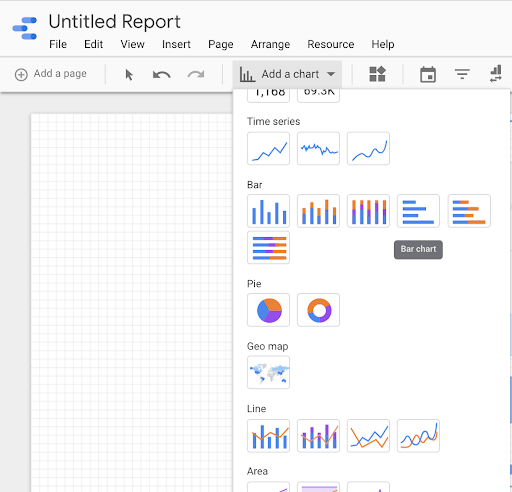This screenshot has height=492, width=512.
Task: Pick the horizontal bar chart icon
Action: click(x=418, y=211)
